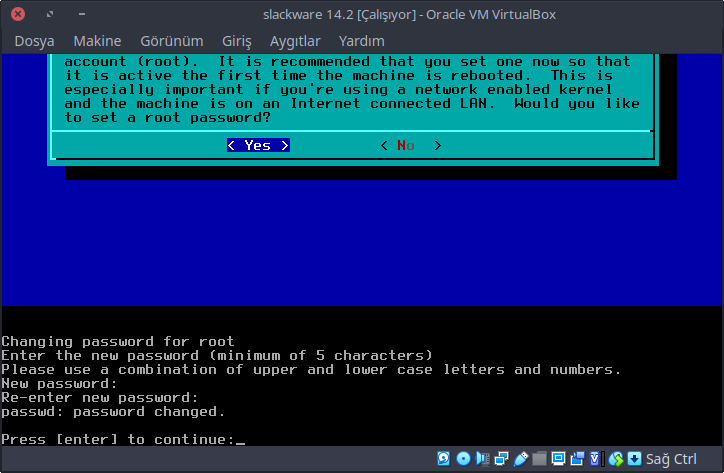Image resolution: width=724 pixels, height=473 pixels.
Task: Open the hard disk activity indicator
Action: pyautogui.click(x=444, y=459)
